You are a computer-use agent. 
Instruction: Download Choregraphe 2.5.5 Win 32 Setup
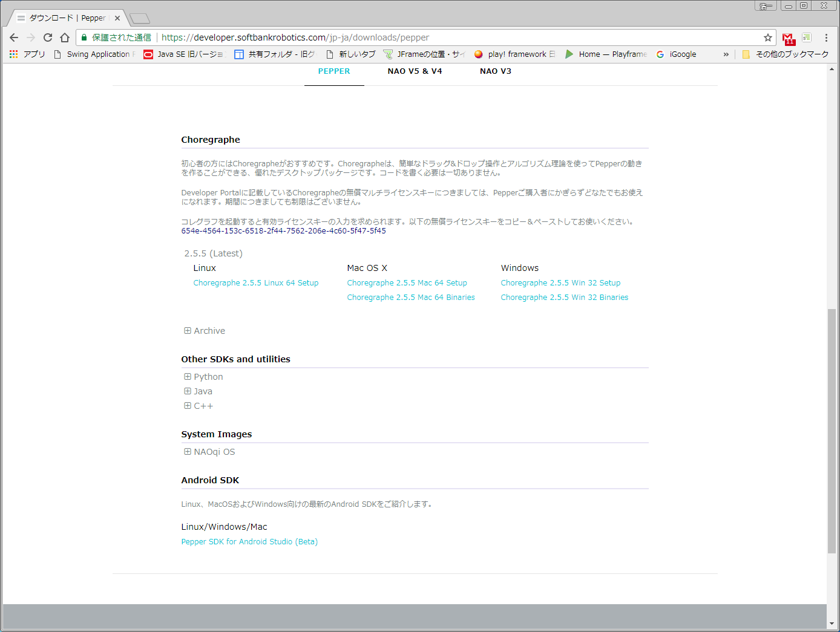tap(560, 283)
